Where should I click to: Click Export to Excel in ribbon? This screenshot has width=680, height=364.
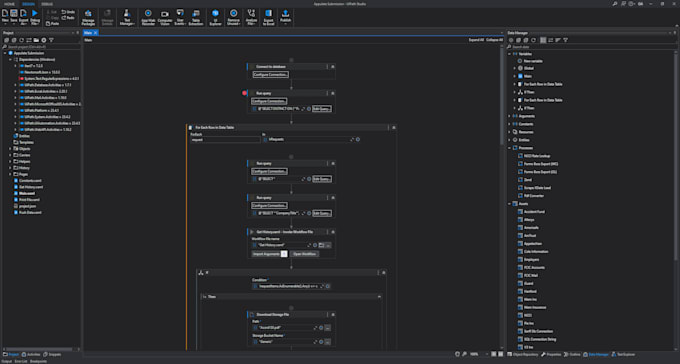click(x=268, y=17)
